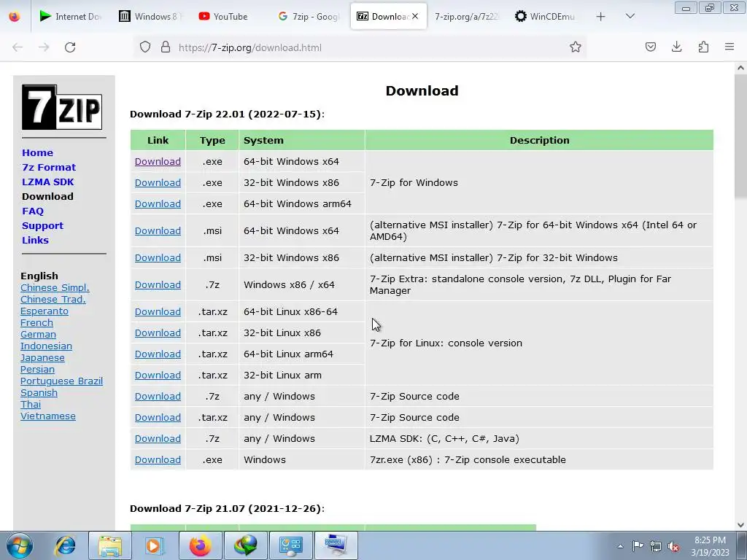This screenshot has width=747, height=560.
Task: Switch language to Indonesian
Action: tap(46, 346)
